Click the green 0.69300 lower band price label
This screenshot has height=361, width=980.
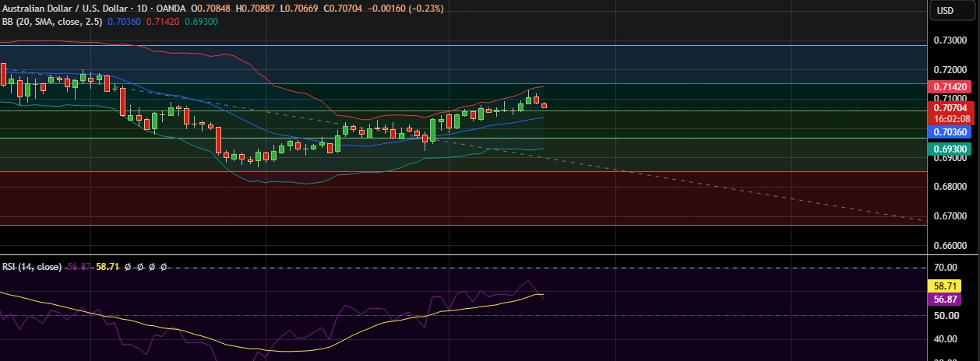coord(950,148)
